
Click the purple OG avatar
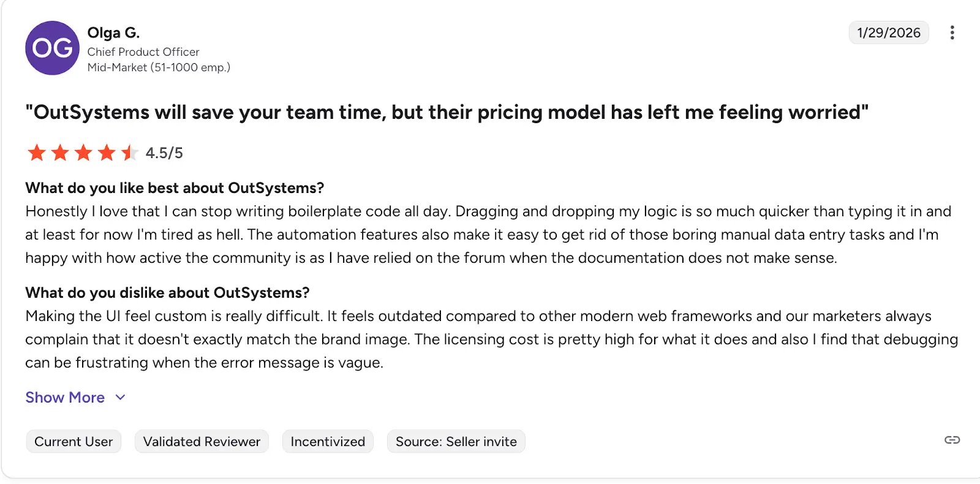52,48
